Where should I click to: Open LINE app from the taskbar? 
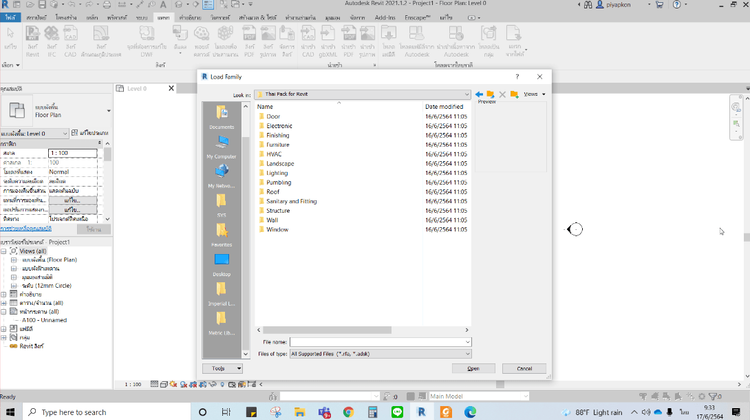coord(397,412)
